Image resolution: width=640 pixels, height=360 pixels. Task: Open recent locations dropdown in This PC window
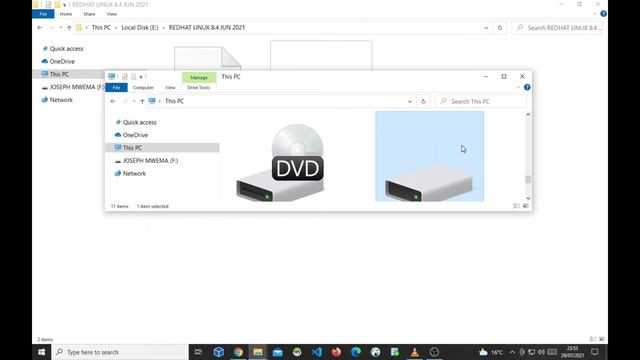tap(133, 101)
